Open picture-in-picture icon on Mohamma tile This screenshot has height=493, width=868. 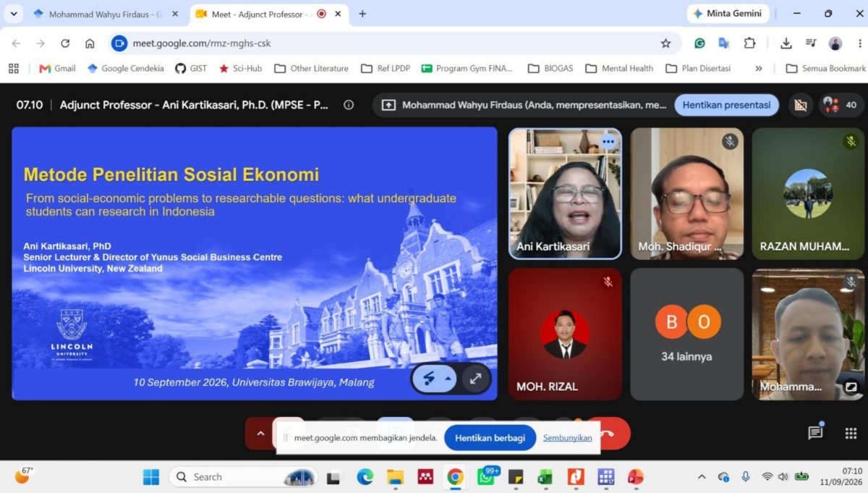(851, 387)
